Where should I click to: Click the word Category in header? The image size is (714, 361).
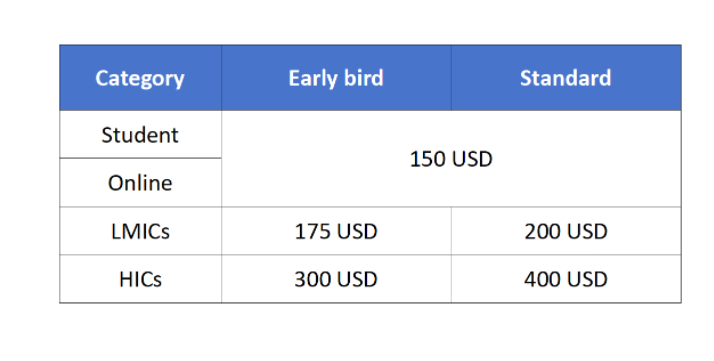coord(140,79)
